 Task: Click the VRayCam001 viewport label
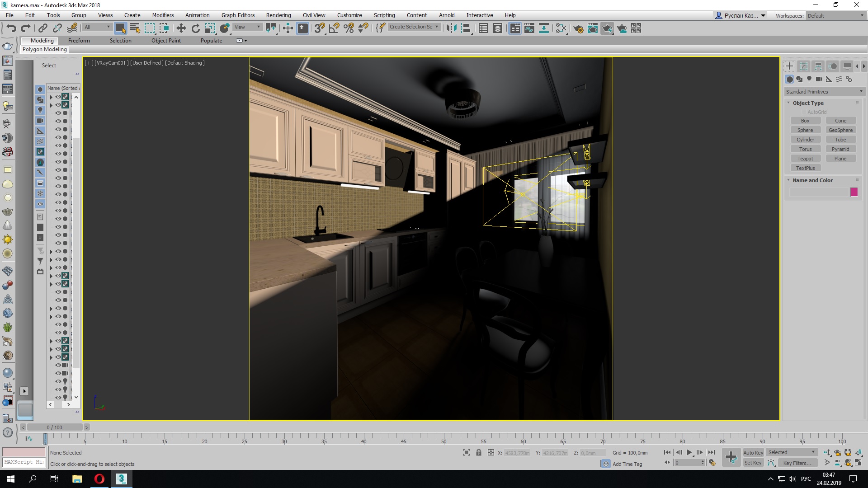(111, 63)
